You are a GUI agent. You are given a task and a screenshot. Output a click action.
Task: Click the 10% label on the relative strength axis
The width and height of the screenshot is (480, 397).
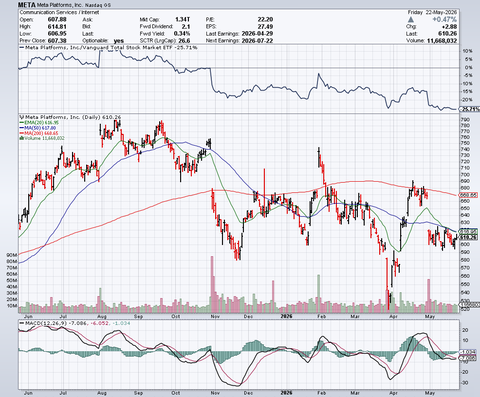[467, 51]
